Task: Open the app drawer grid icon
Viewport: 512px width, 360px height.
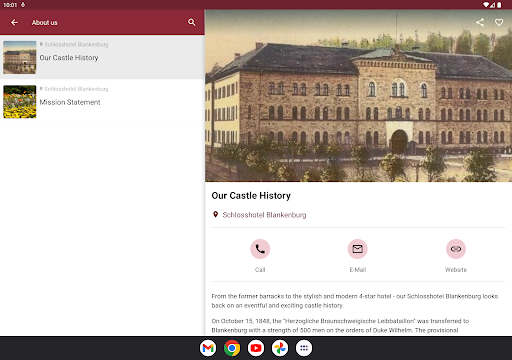Action: coord(304,348)
